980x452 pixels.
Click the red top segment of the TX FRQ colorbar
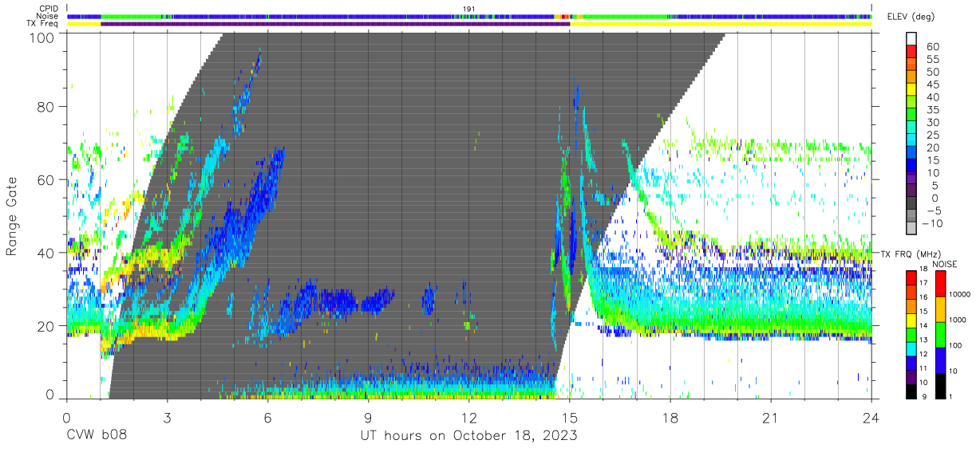(911, 278)
